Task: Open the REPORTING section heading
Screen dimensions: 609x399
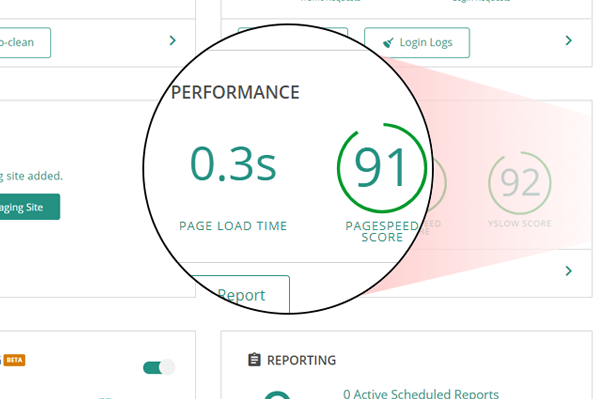Action: coord(301,360)
